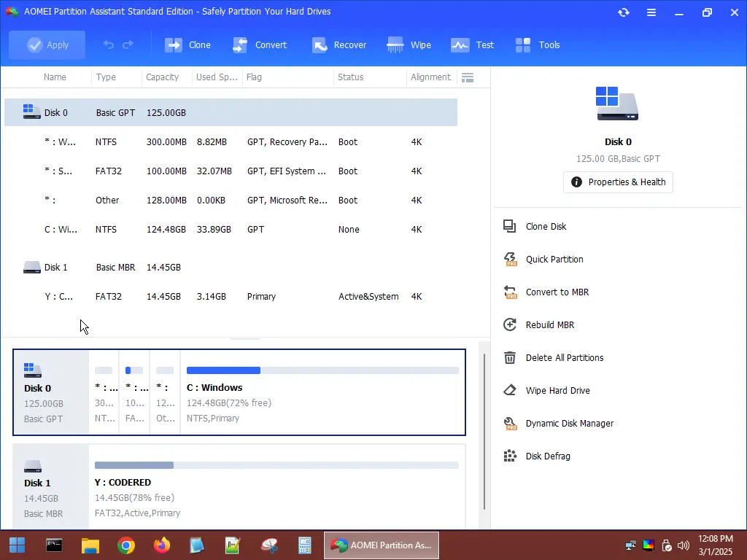The image size is (747, 560).
Task: Open File Explorer from taskbar
Action: coord(90,545)
